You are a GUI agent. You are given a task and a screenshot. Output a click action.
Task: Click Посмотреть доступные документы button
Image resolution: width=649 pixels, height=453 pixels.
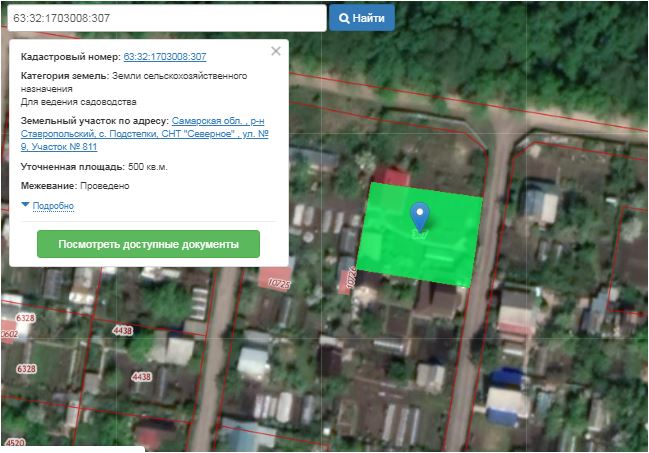pos(148,244)
